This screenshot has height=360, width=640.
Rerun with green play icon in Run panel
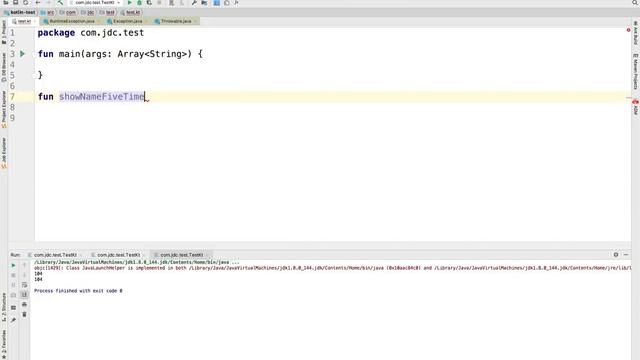click(x=13, y=265)
